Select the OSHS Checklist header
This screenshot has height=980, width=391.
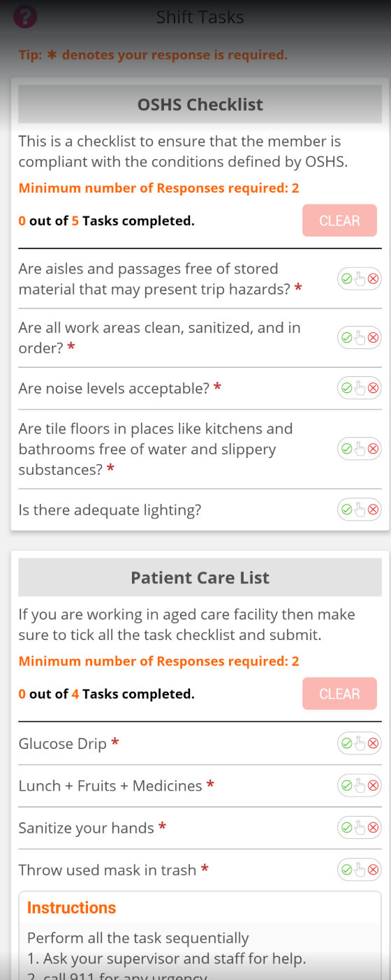200,105
